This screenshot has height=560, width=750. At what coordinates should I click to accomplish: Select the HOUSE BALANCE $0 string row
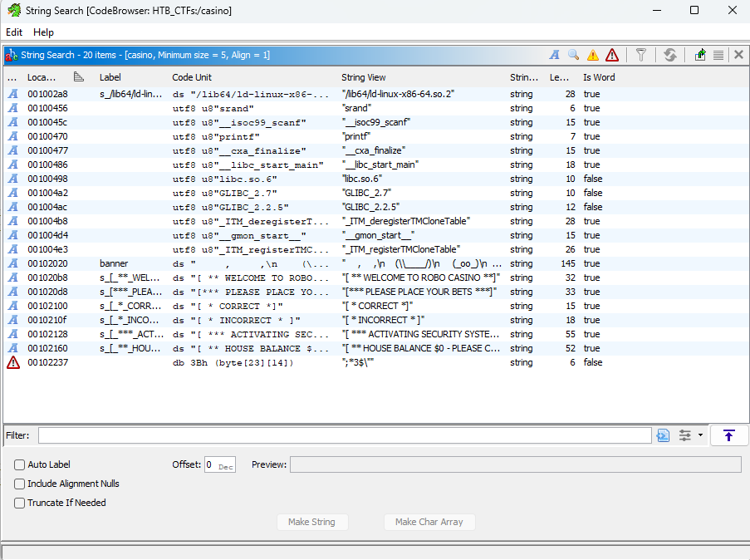pyautogui.click(x=376, y=348)
